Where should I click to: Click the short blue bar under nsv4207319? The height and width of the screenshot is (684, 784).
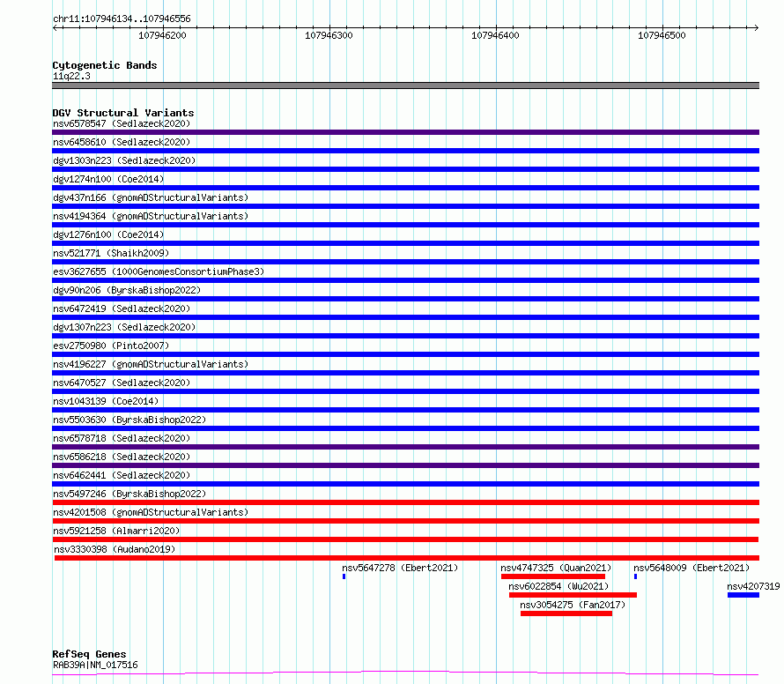pyautogui.click(x=743, y=595)
